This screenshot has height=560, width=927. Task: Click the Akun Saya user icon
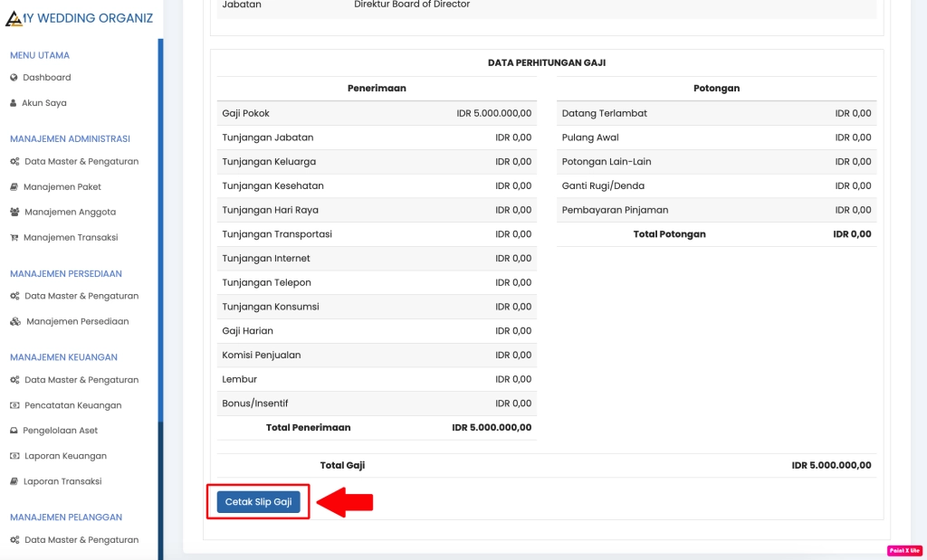click(x=14, y=103)
